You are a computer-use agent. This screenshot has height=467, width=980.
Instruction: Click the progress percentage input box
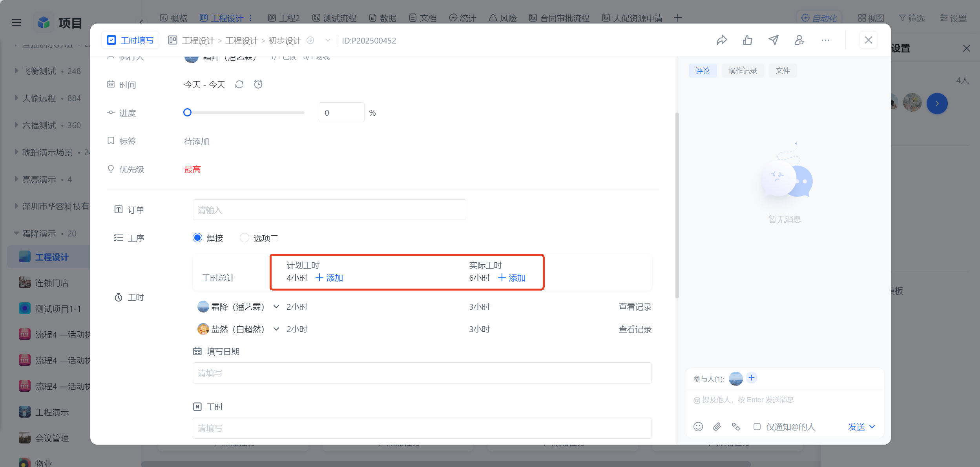coord(341,113)
